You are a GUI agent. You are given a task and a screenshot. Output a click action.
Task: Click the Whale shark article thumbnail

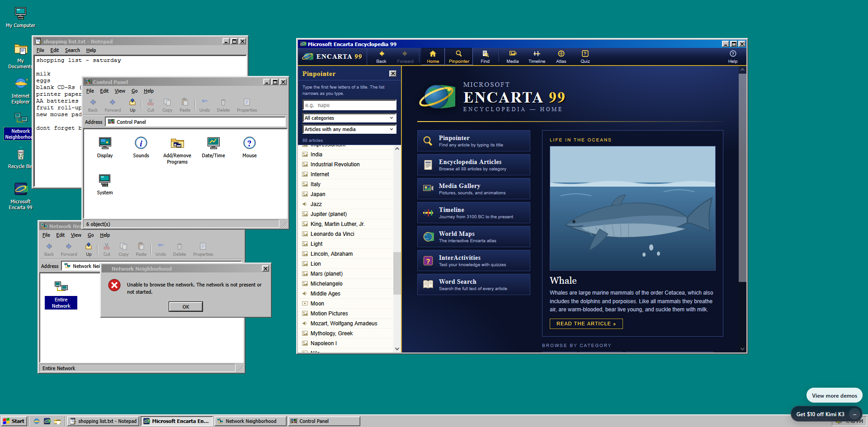coord(632,208)
